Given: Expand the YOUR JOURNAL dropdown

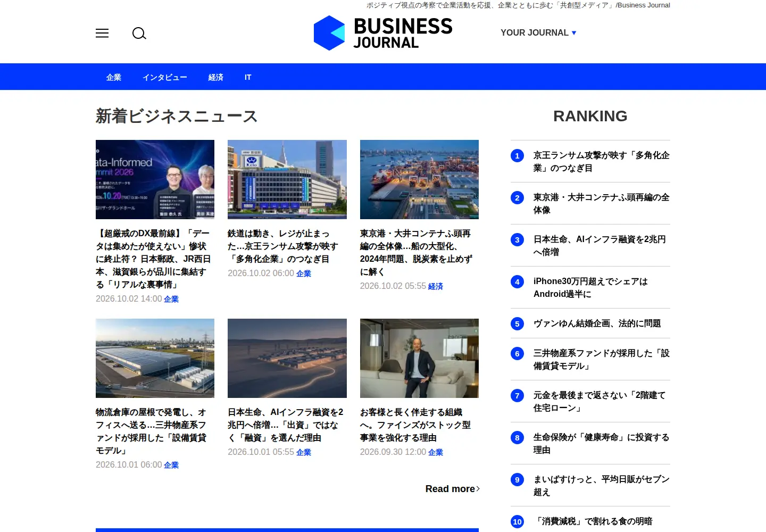Looking at the screenshot, I should coord(538,33).
